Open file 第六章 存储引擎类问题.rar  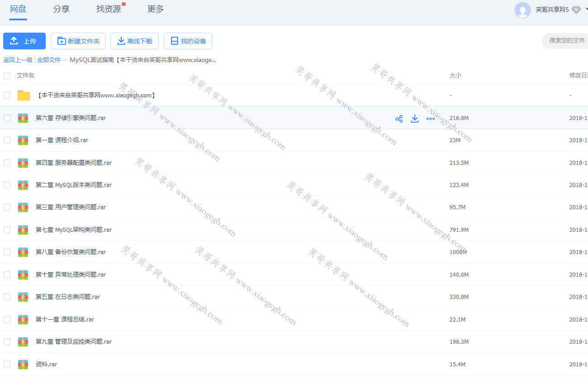coord(71,118)
